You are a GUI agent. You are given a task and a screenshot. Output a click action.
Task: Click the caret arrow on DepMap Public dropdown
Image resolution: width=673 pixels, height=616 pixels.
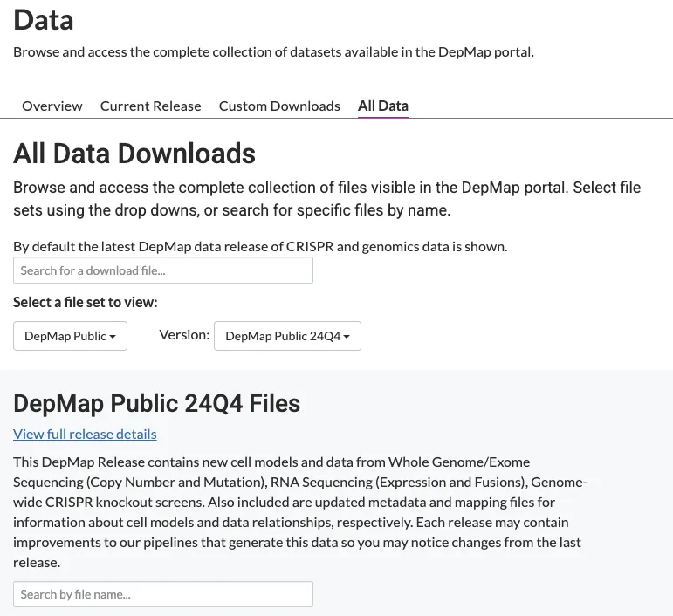113,337
